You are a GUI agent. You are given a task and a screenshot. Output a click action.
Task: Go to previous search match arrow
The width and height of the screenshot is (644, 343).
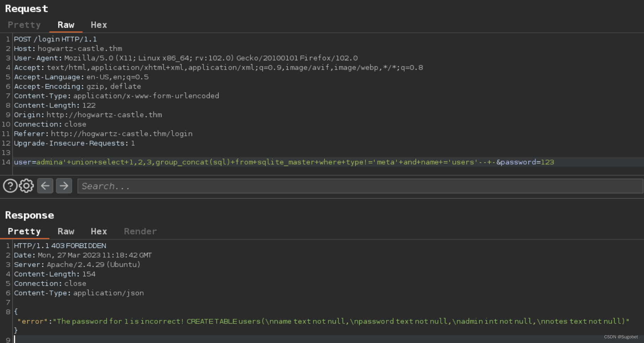coord(45,186)
